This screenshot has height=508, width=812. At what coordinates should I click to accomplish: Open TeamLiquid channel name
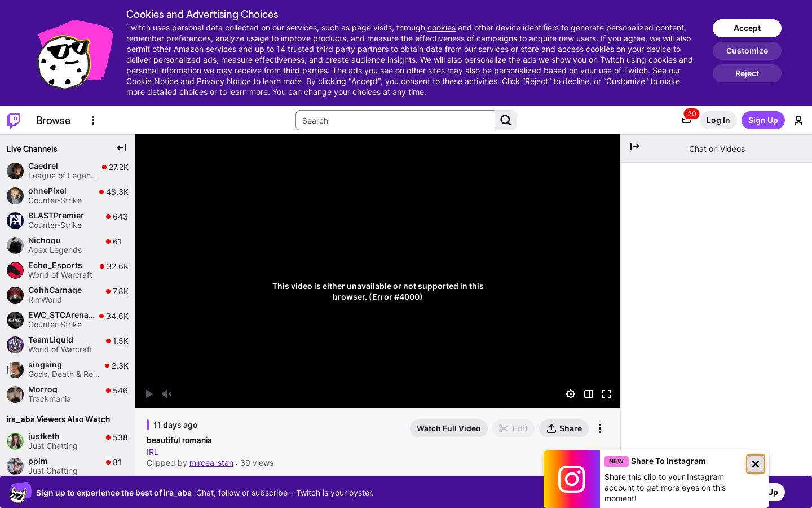(51, 340)
